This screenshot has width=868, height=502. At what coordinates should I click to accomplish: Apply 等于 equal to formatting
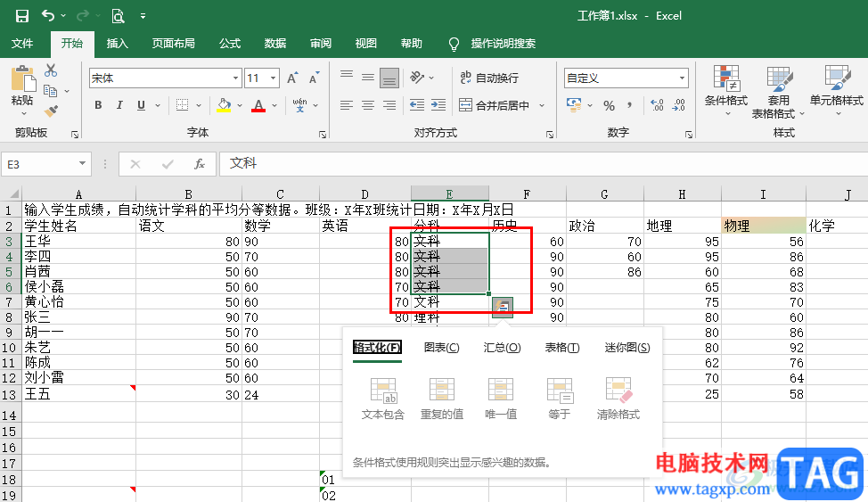click(x=560, y=399)
